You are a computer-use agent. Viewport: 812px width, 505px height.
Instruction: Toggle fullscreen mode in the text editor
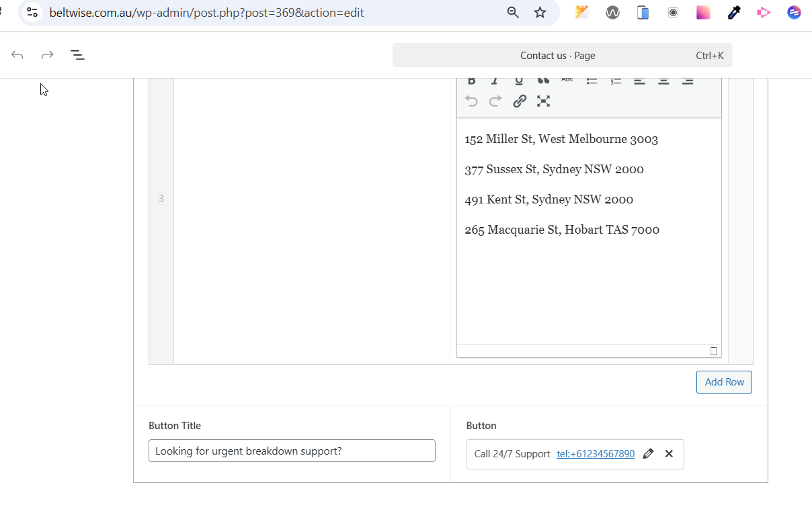click(x=544, y=101)
